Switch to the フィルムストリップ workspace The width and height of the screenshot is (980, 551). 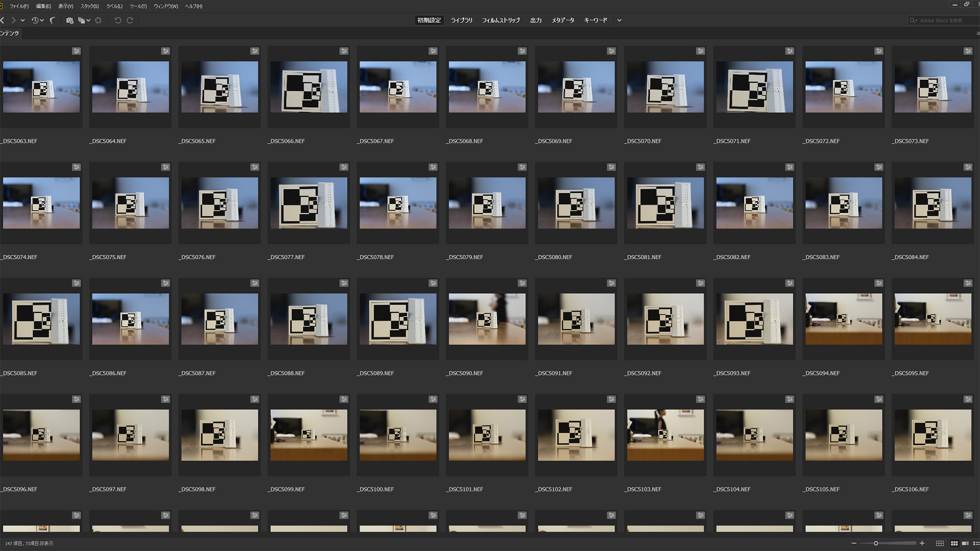click(501, 20)
